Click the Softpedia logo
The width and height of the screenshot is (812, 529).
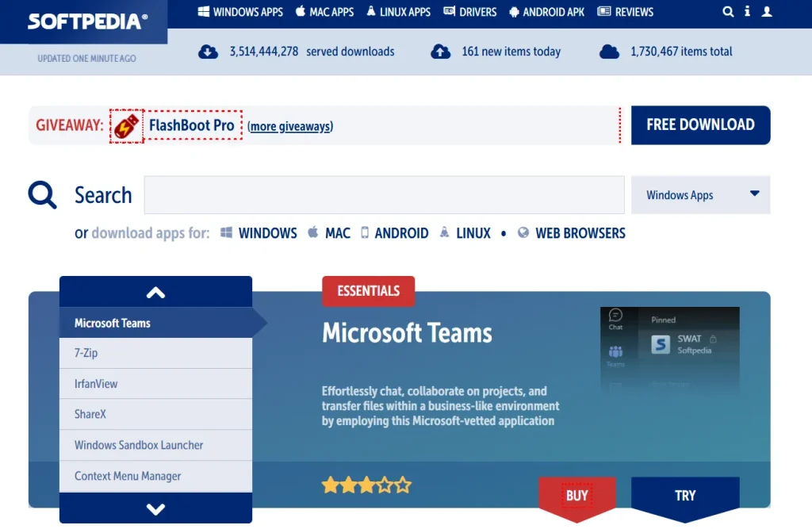tap(87, 21)
